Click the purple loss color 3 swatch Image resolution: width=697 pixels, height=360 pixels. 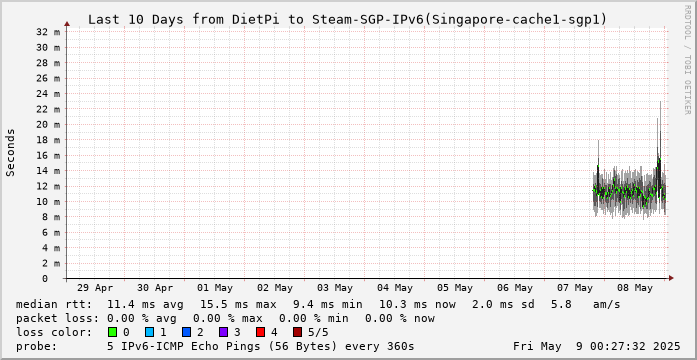224,332
